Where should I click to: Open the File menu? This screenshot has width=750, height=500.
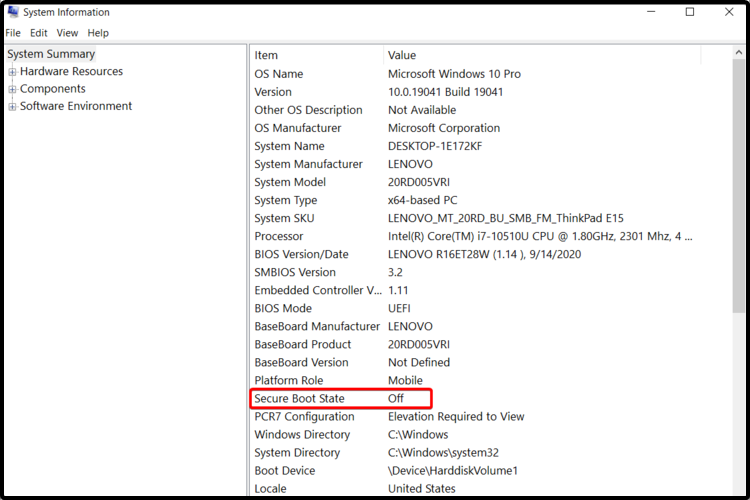click(13, 33)
